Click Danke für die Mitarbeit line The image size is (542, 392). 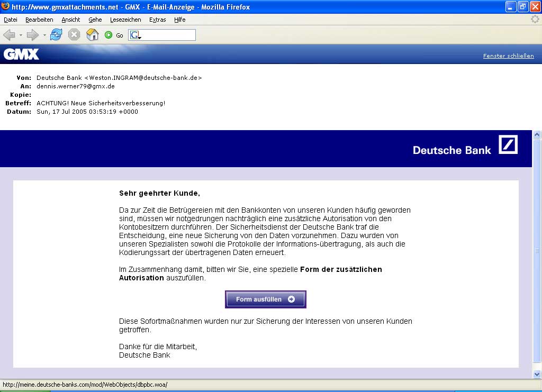click(x=158, y=347)
